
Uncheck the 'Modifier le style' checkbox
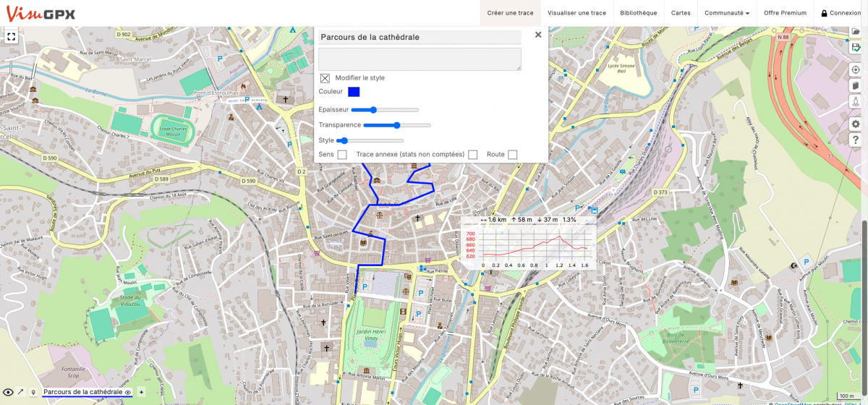tap(325, 78)
